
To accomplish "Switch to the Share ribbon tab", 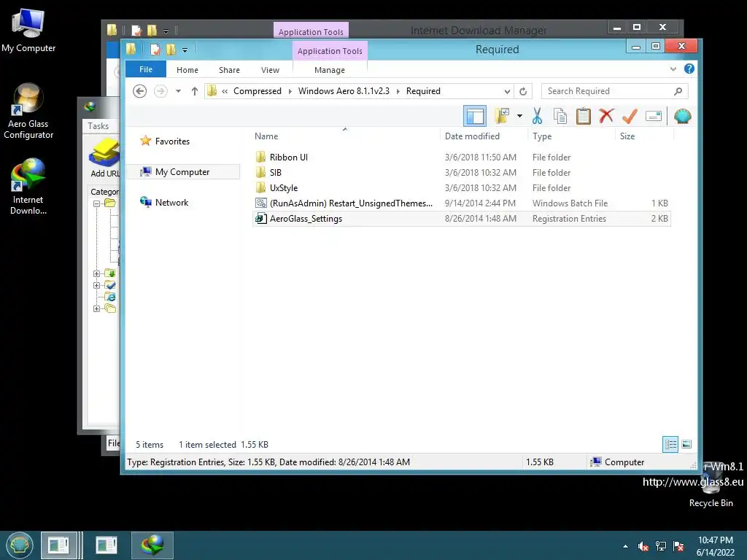I will [x=229, y=70].
